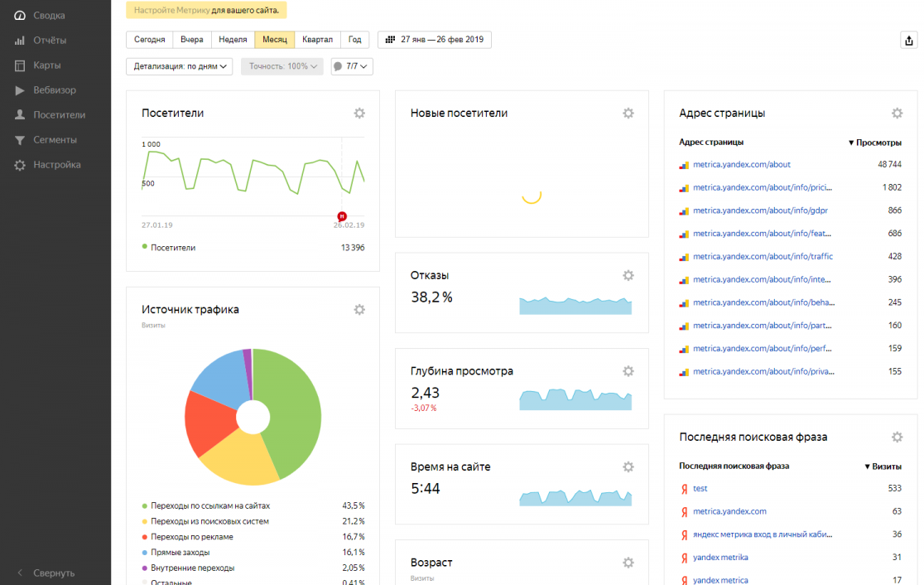This screenshot has height=585, width=924.
Task: Click the Yandex icon beside metrica.yandex.com phrase
Action: 684,512
